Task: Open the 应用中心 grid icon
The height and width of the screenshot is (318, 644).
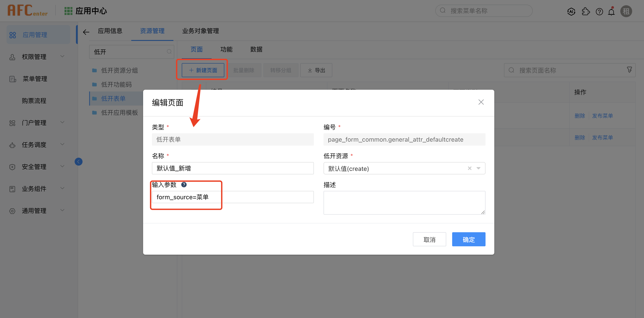Action: point(68,11)
